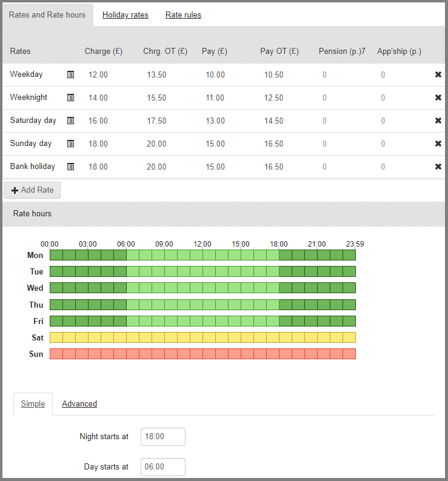
Task: Open details icon for Bank holiday rate
Action: tap(70, 167)
